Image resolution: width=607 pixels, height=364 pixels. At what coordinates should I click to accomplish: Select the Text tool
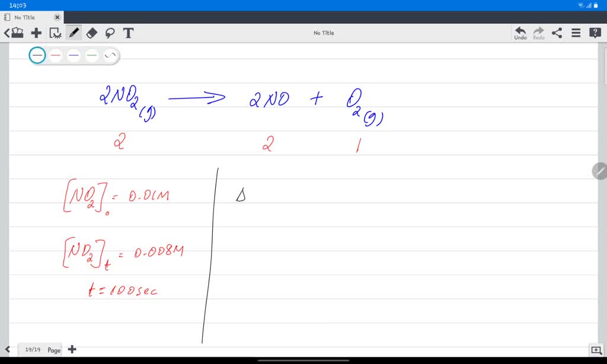point(128,33)
